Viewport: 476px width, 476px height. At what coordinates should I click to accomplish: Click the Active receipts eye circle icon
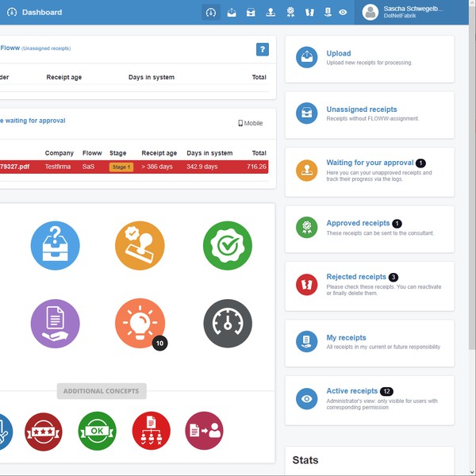(306, 398)
